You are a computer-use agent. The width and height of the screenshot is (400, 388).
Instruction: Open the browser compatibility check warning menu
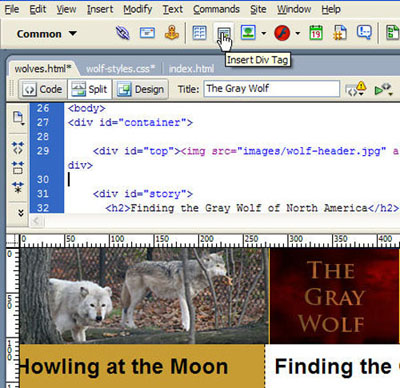[356, 89]
